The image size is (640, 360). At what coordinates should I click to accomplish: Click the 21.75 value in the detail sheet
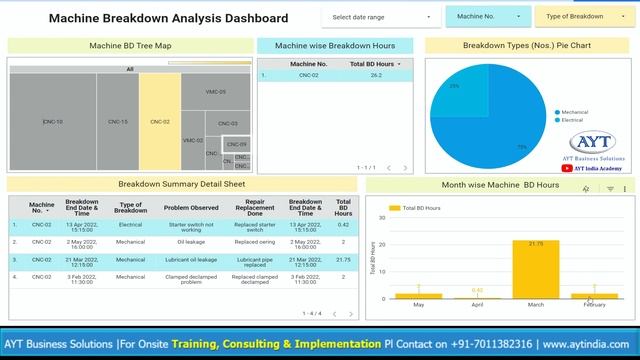click(x=343, y=260)
